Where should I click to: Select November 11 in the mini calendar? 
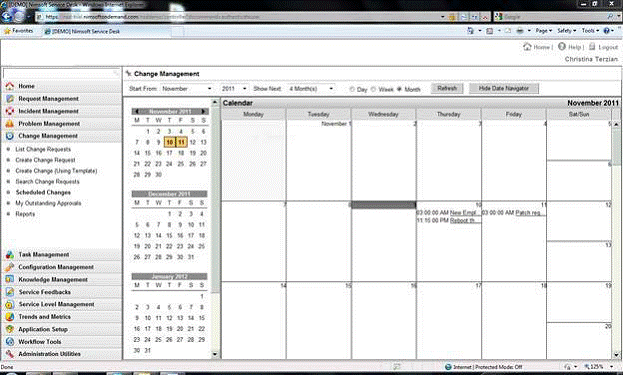(181, 142)
